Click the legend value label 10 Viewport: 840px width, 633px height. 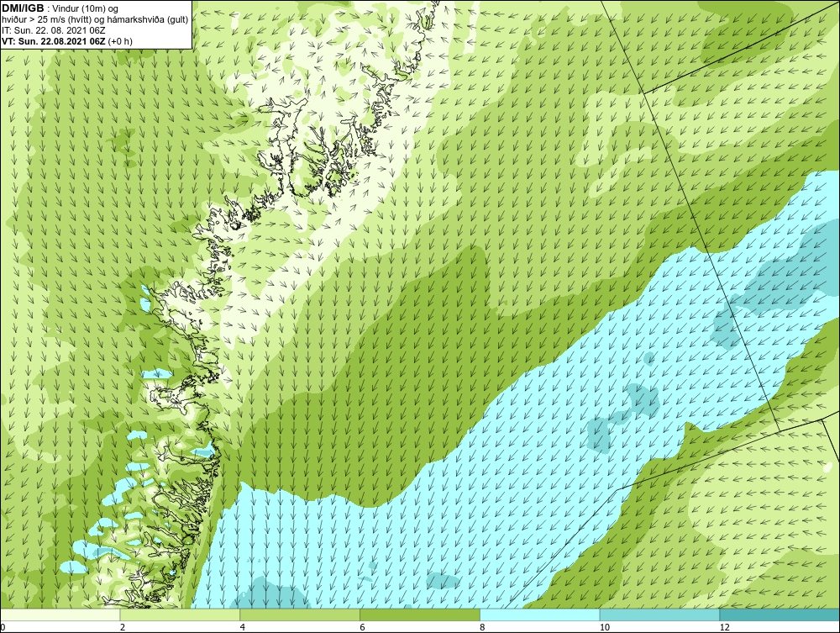click(605, 627)
